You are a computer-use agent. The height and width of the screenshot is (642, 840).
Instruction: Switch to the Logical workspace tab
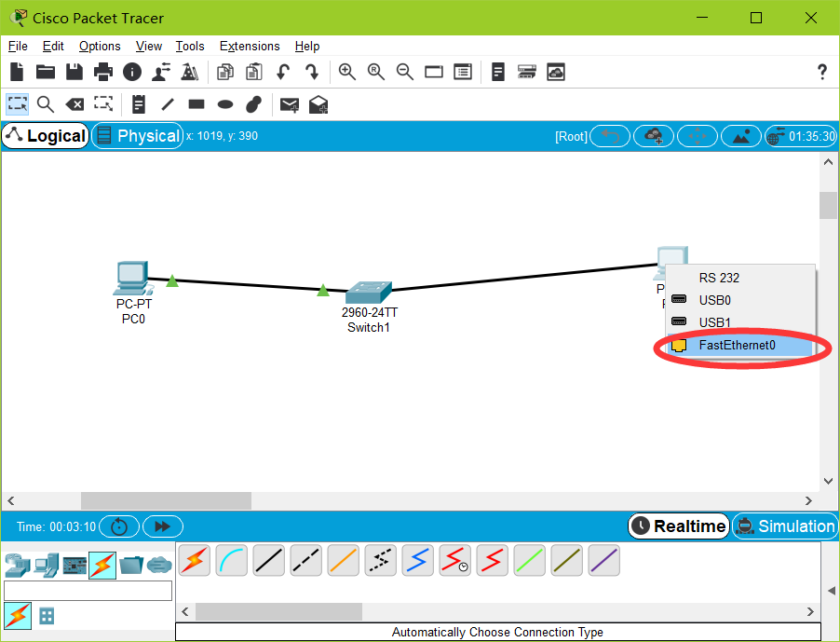[x=46, y=136]
